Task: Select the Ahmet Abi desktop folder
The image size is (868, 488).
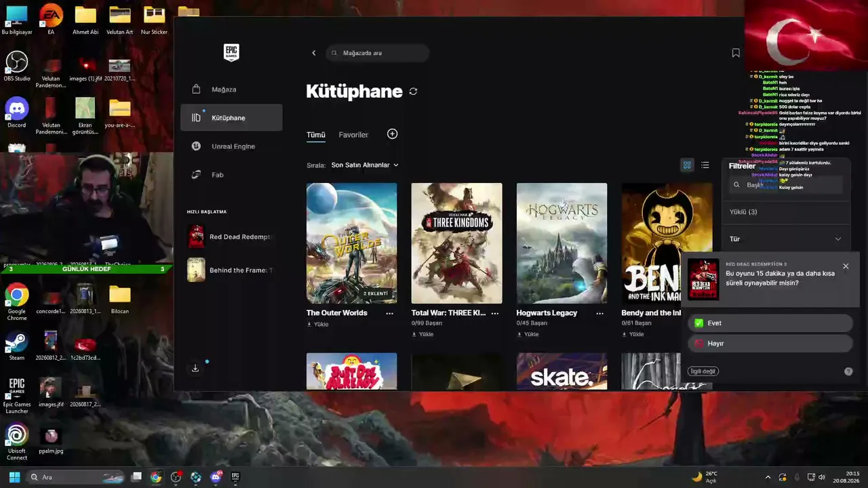Action: tap(85, 20)
